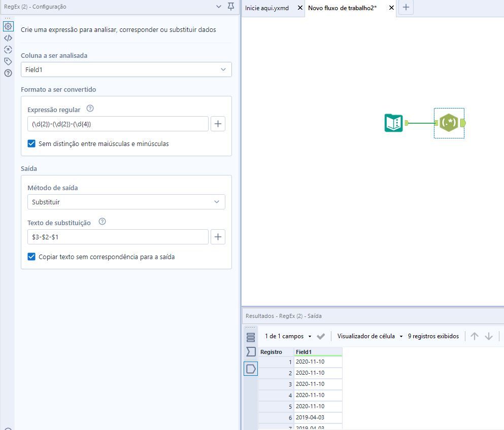Screen dimensions: 504x430
Task: Close the Novo fluxo de trabalho2 tab
Action: click(391, 8)
